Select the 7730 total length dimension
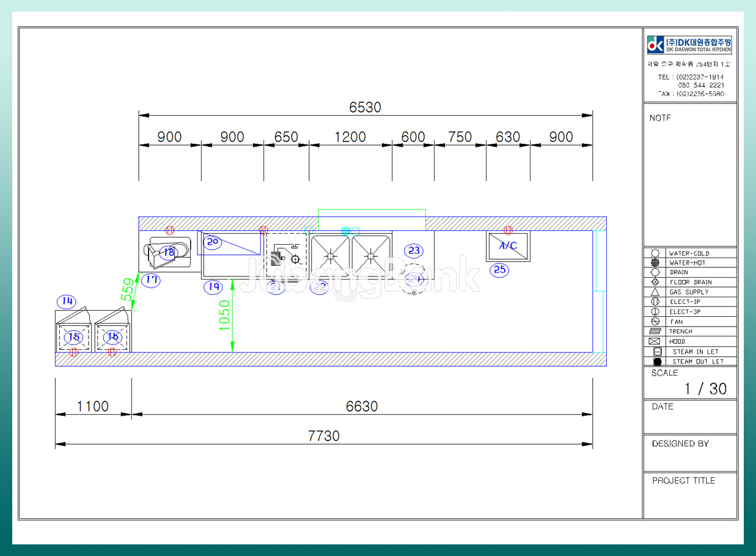Viewport: 756px width, 556px height. coord(323,436)
